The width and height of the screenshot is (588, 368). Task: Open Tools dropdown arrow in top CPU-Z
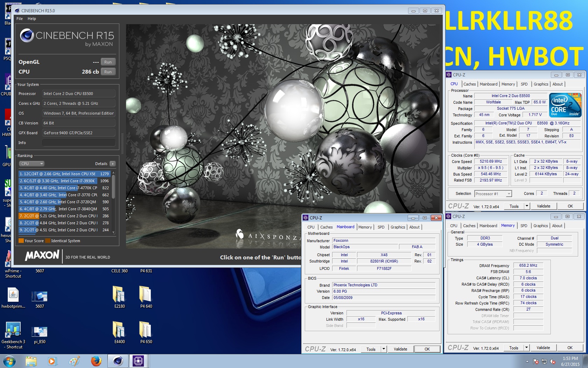click(527, 206)
